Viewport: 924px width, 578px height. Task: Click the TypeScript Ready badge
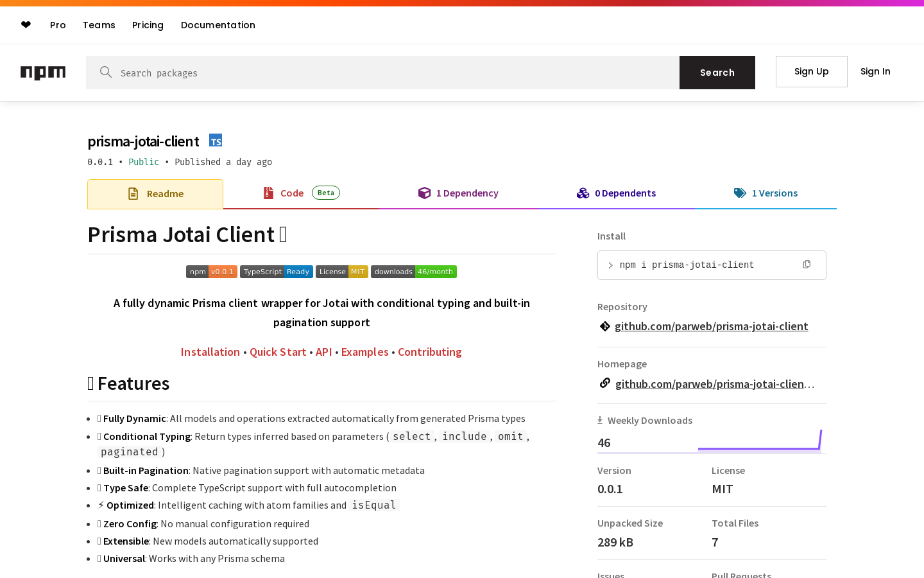coord(277,272)
